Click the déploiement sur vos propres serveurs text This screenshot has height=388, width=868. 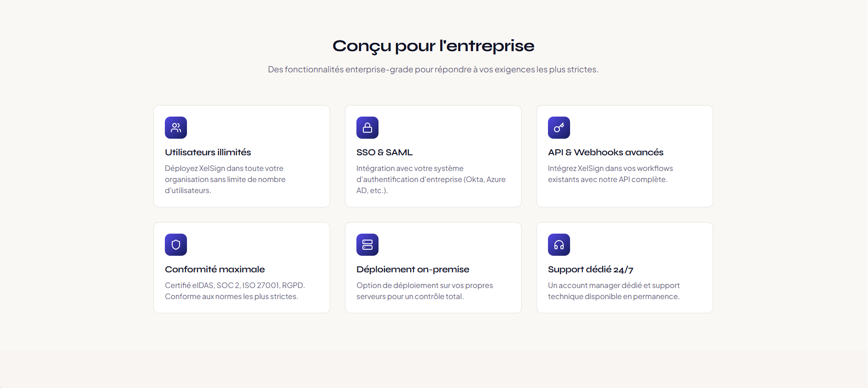(x=425, y=291)
